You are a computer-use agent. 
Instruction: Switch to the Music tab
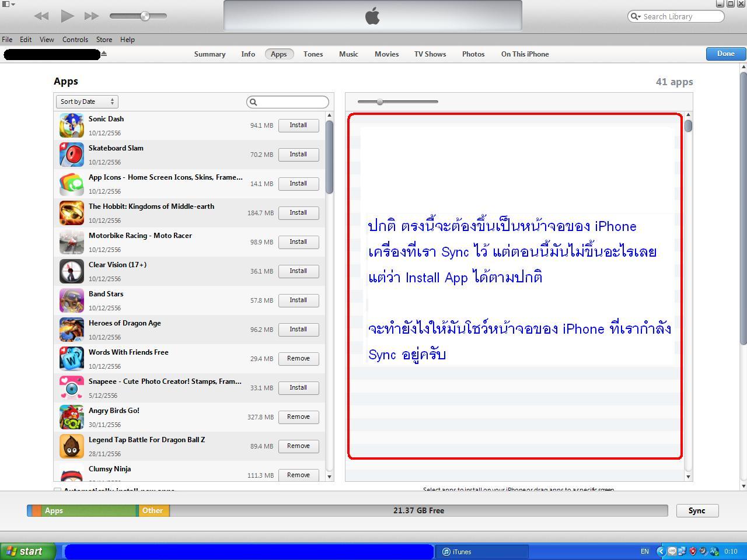348,54
